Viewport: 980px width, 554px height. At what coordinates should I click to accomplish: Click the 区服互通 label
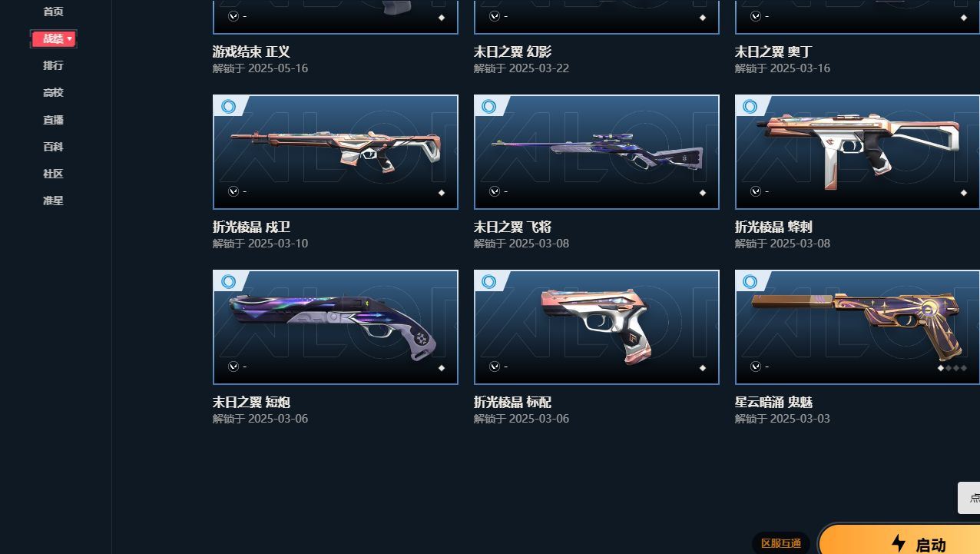(x=781, y=543)
